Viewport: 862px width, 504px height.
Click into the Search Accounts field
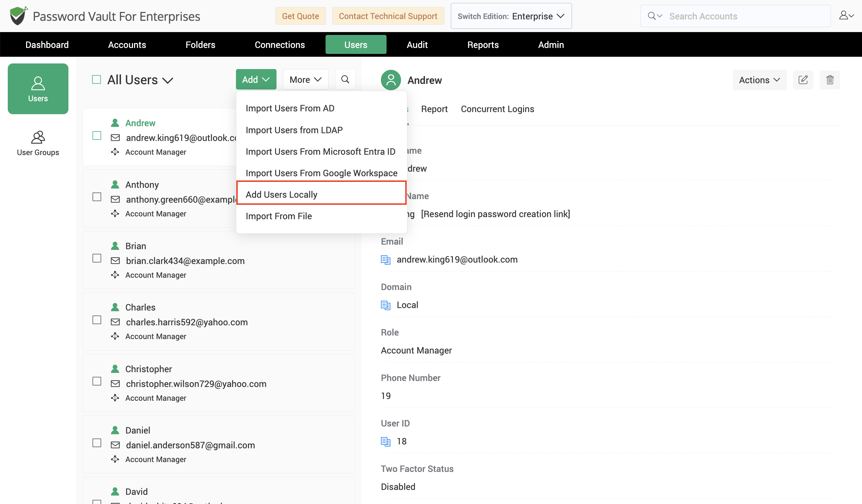tap(735, 16)
